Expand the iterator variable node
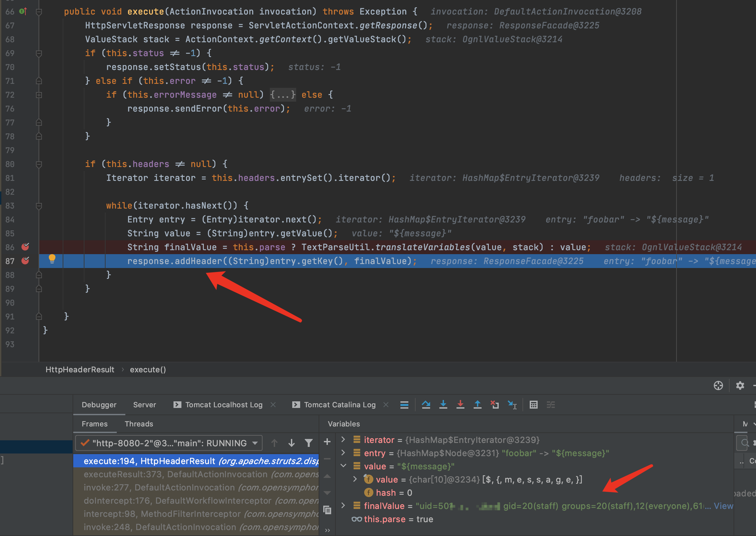756x536 pixels. point(343,439)
